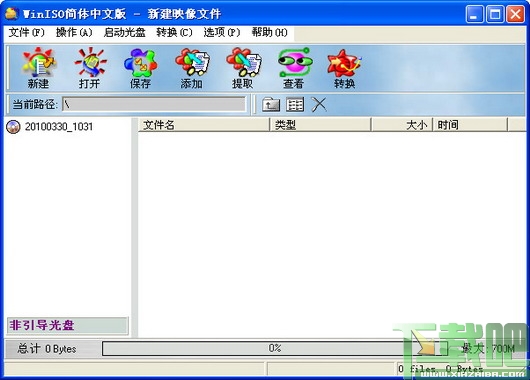Open an image with the 打开 icon
Viewport: 530px width, 380px height.
tap(90, 68)
